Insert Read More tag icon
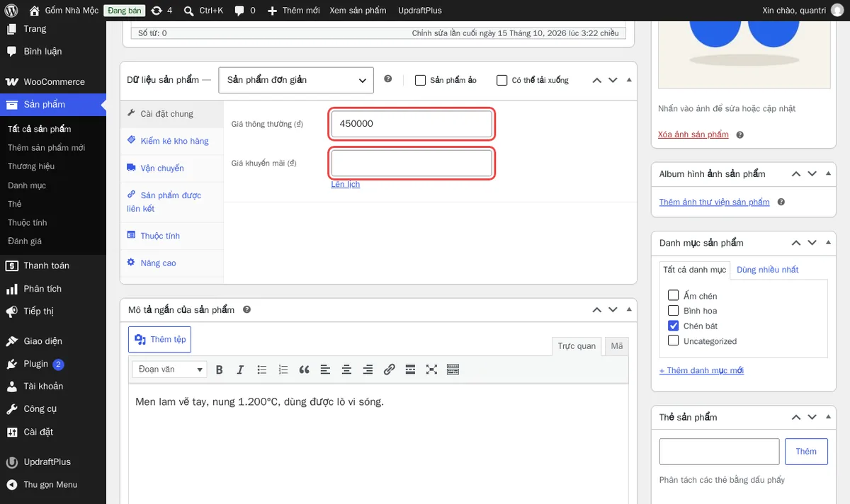 coord(410,370)
